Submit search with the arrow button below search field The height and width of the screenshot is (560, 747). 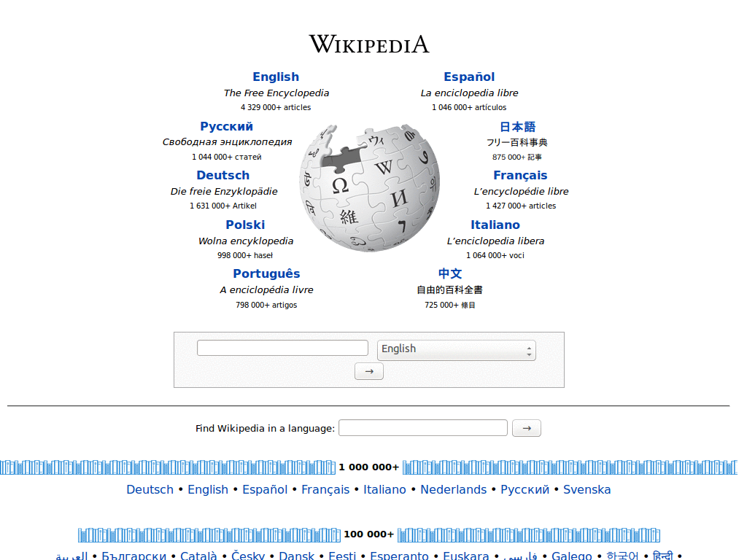coord(369,371)
